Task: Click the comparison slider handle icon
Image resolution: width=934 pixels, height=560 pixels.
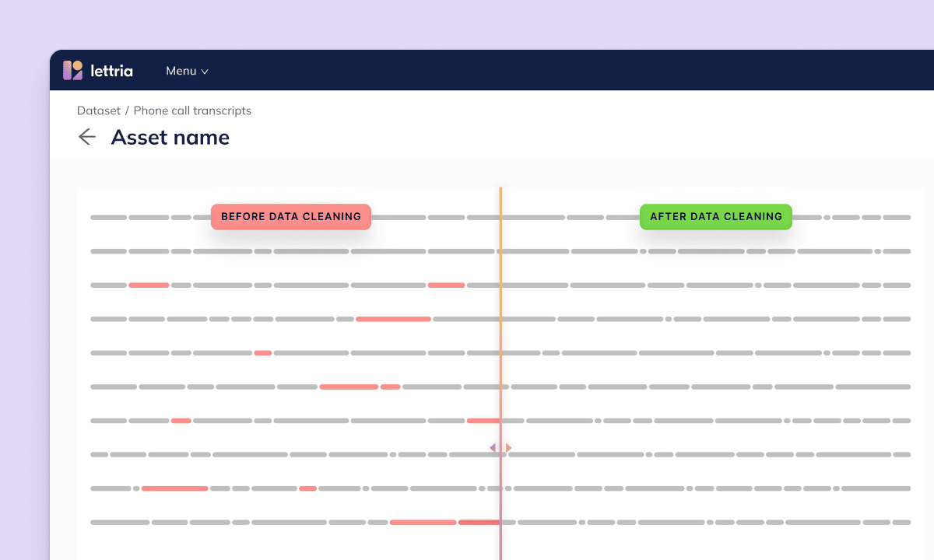Action: (500, 447)
